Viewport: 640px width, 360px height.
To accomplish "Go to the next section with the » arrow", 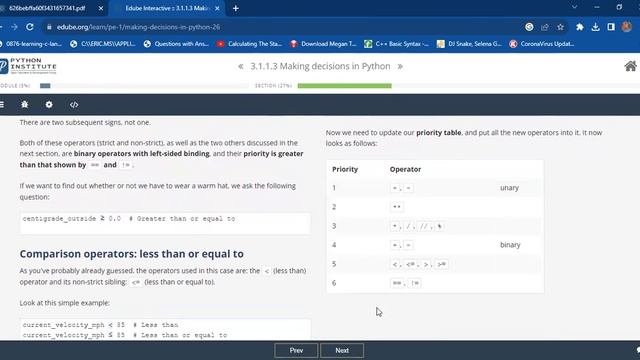I will [400, 66].
